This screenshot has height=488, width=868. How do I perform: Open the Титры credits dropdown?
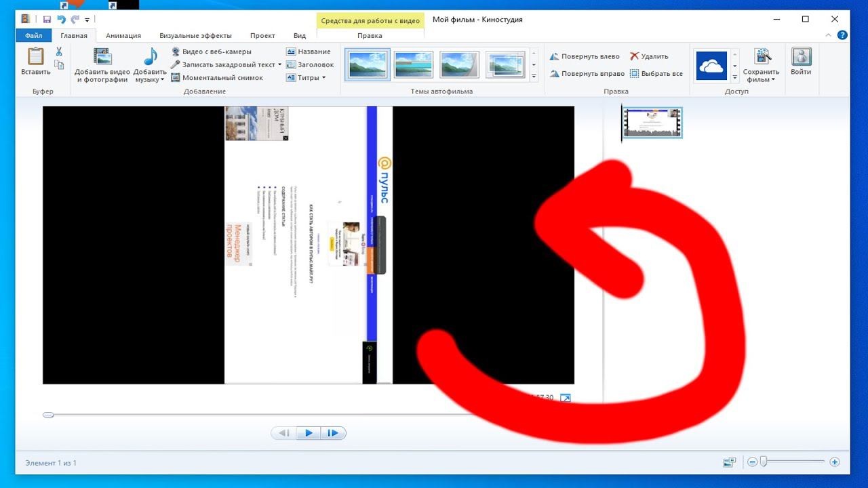[307, 78]
